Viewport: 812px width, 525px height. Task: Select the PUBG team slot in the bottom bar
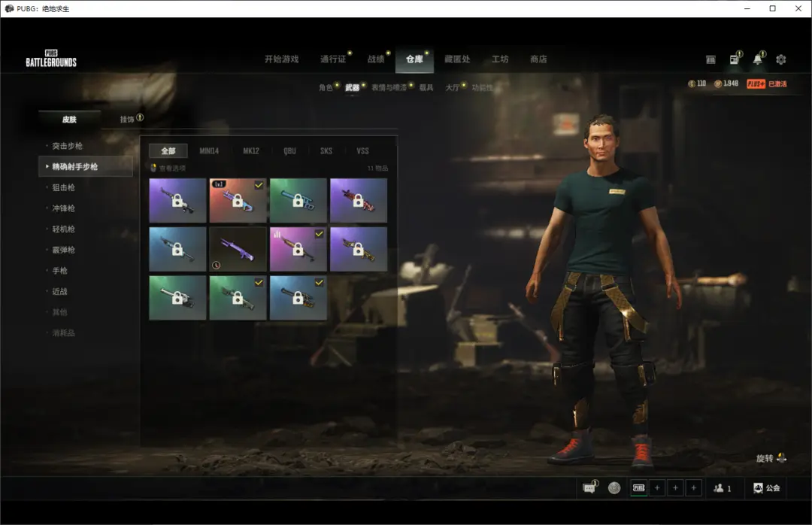(639, 487)
